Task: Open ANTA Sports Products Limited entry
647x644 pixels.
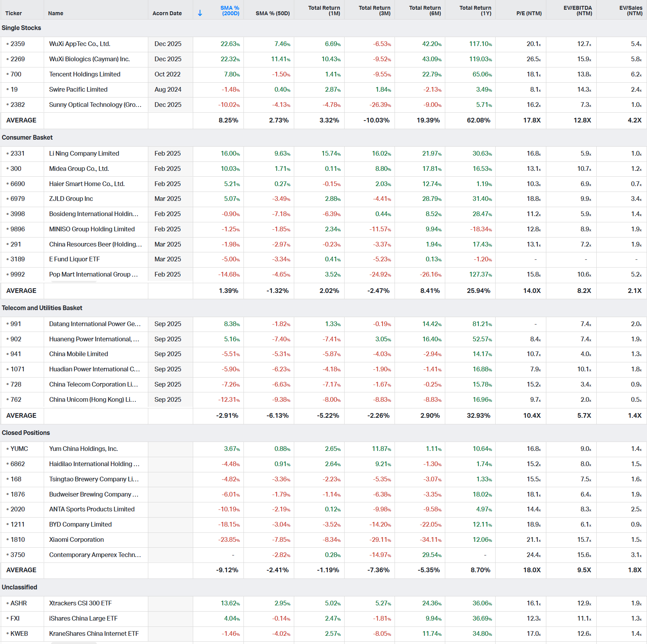Action: [x=92, y=509]
